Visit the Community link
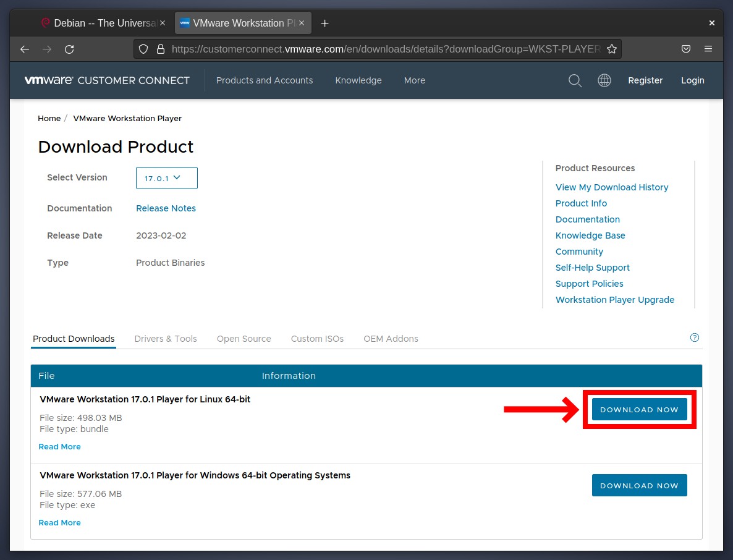 pos(579,252)
